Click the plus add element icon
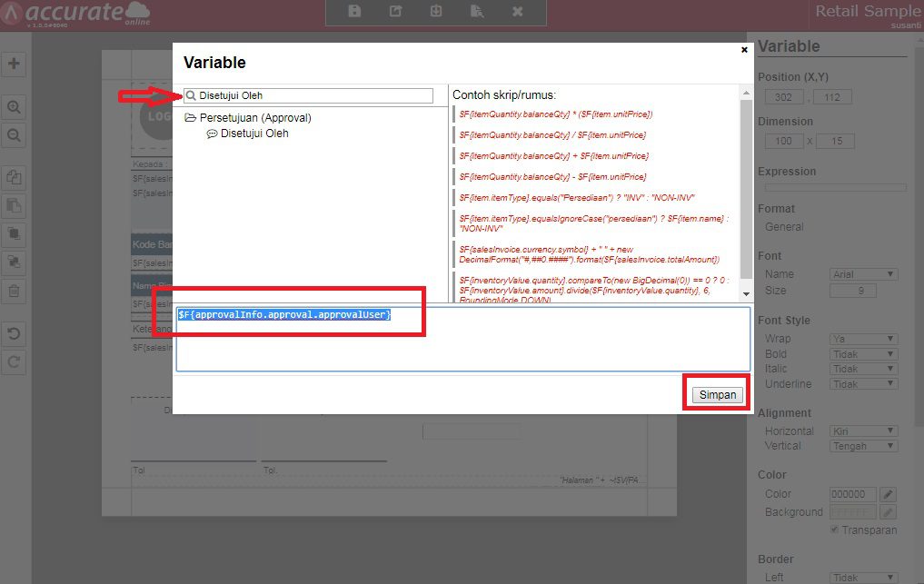 [15, 64]
